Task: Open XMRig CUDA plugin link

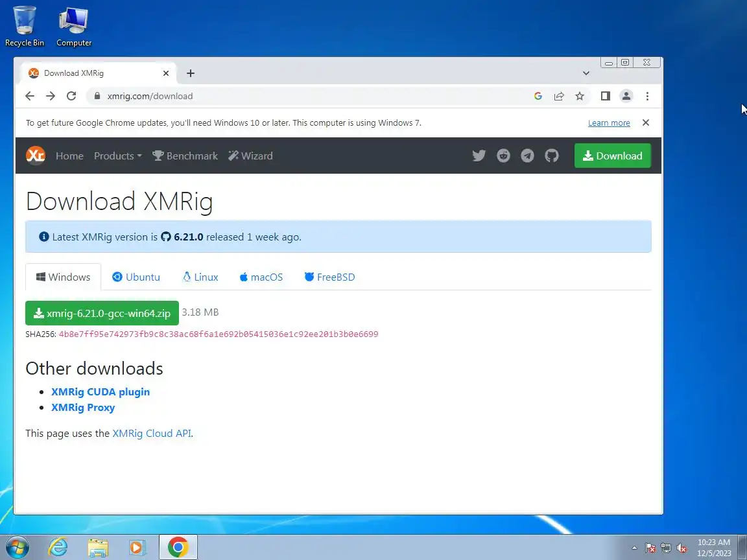Action: (101, 392)
